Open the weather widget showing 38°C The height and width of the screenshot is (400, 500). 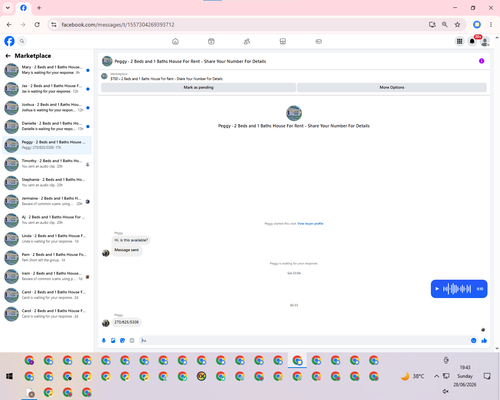[x=412, y=376]
